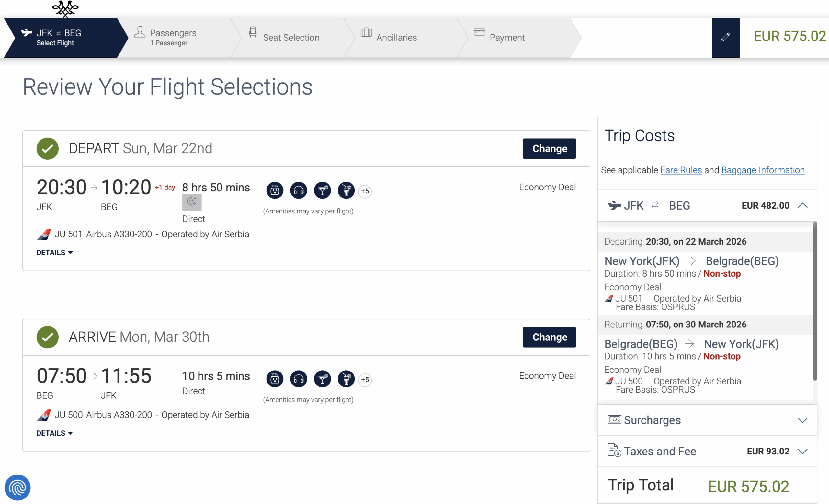Screen dimensions: 829x504
Task: Click the airline logo at the top
Action: tap(65, 9)
